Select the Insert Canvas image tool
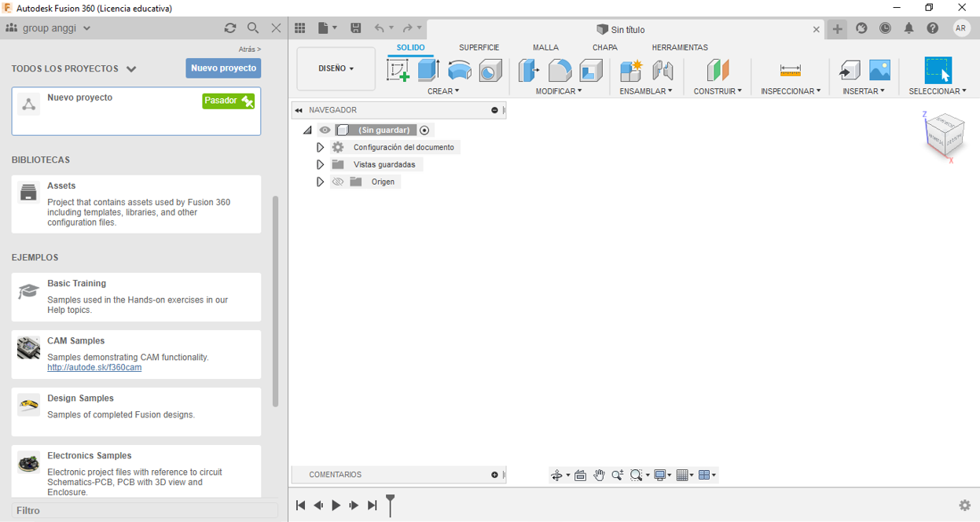Image resolution: width=980 pixels, height=522 pixels. pos(879,70)
